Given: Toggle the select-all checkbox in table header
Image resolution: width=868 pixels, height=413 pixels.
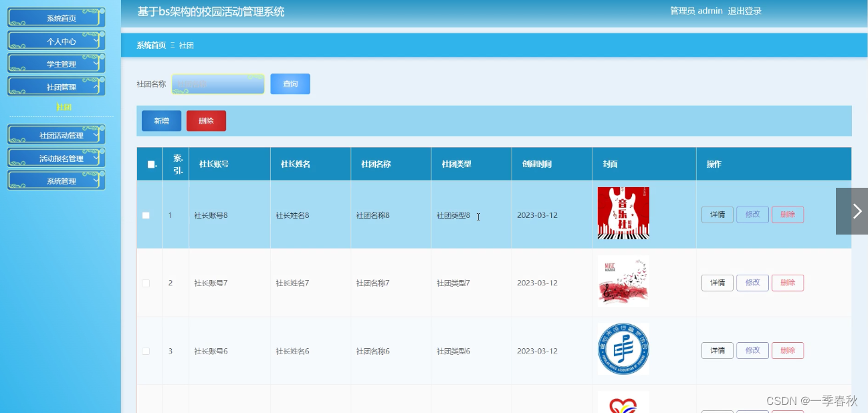Looking at the screenshot, I should 151,164.
